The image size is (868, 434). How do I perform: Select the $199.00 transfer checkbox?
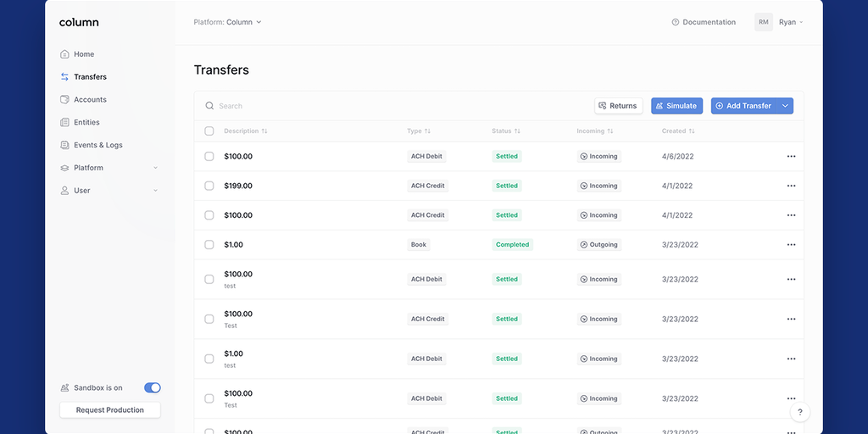point(209,186)
